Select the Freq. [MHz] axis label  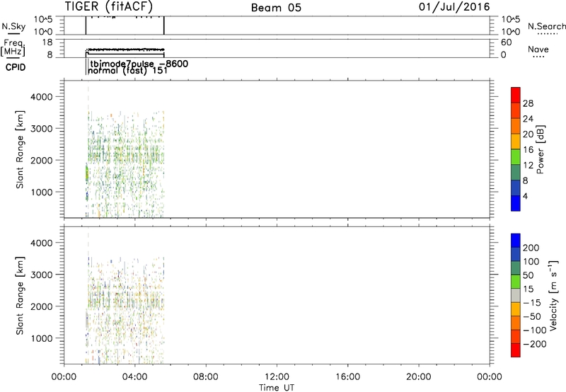[13, 47]
